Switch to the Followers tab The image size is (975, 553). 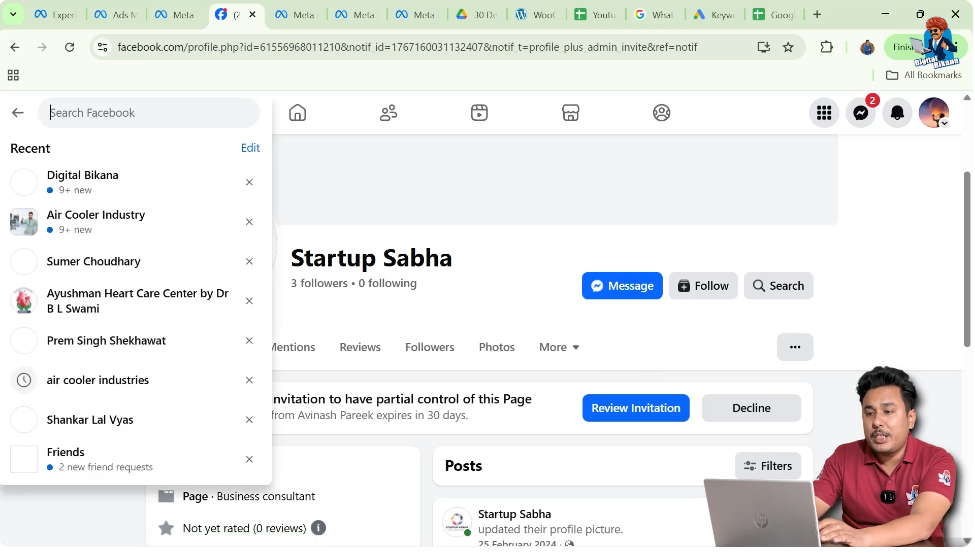(430, 348)
